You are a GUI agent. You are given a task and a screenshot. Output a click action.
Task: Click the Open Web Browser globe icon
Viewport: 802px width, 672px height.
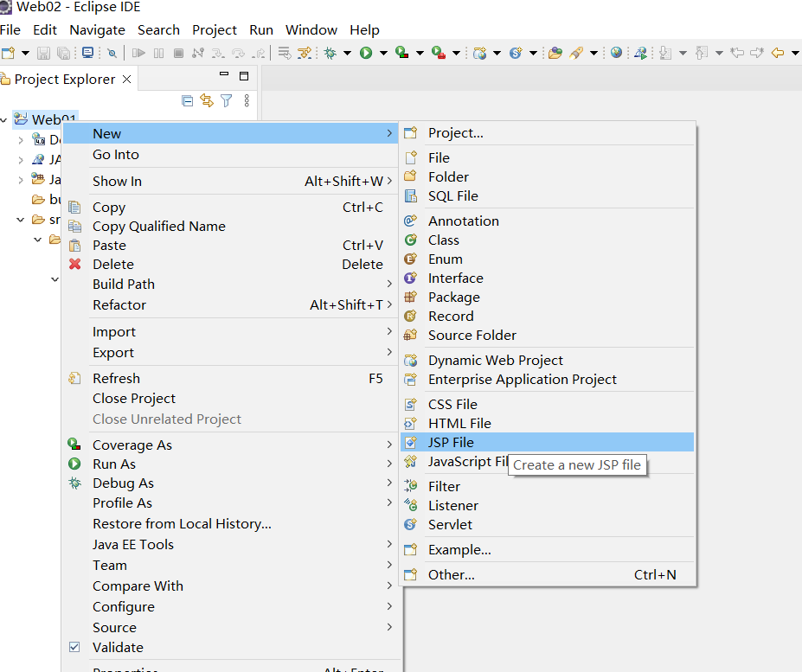(616, 52)
